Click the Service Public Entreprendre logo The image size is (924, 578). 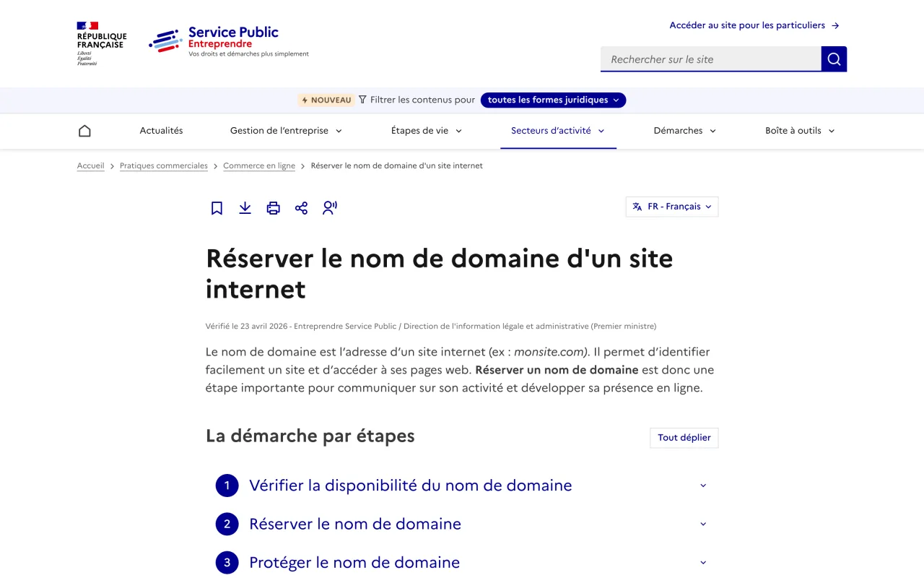229,42
